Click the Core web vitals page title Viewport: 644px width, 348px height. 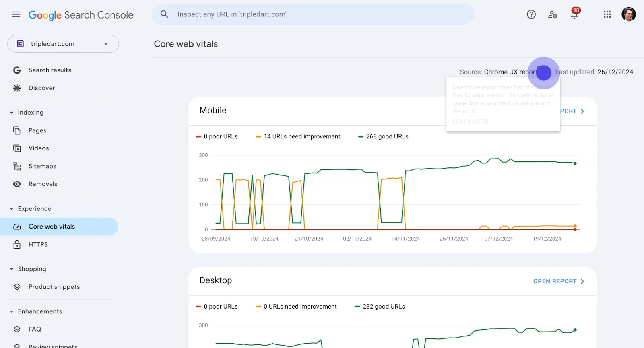[186, 44]
